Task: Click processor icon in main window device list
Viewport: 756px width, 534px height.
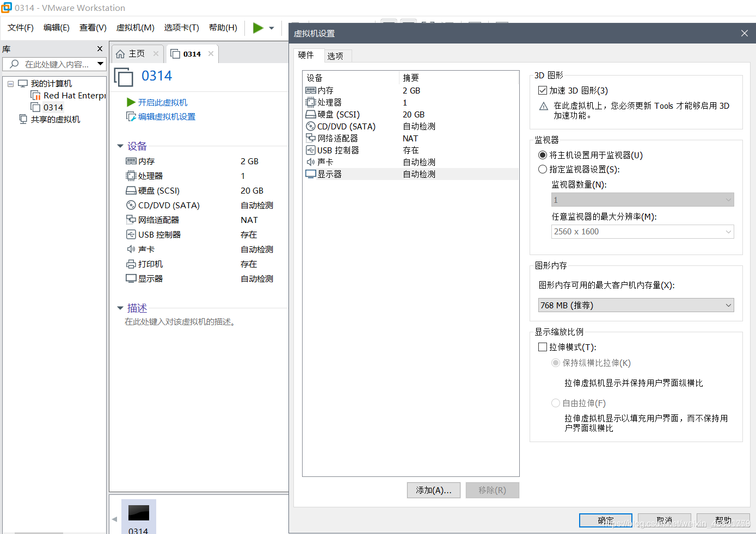Action: click(131, 176)
